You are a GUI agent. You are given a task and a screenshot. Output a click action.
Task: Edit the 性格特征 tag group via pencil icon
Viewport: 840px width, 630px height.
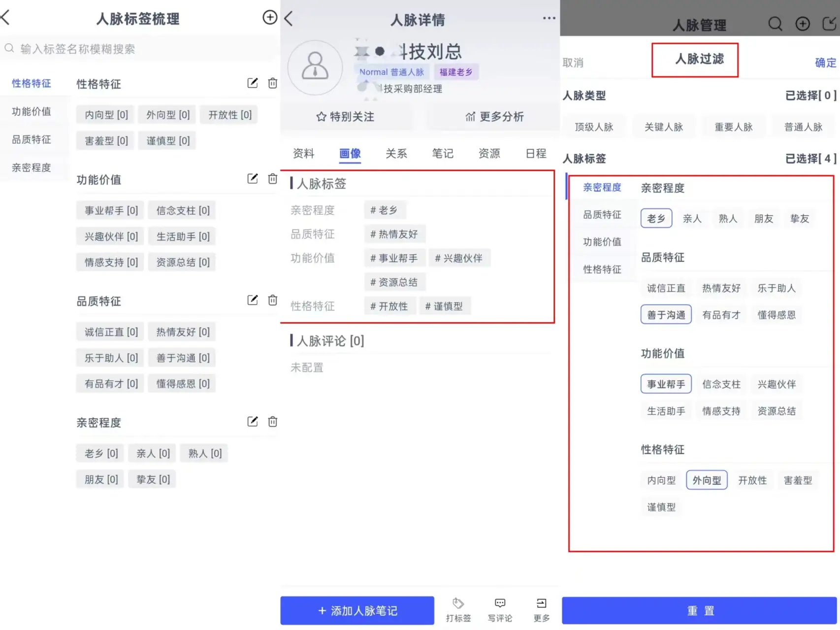[x=252, y=83]
